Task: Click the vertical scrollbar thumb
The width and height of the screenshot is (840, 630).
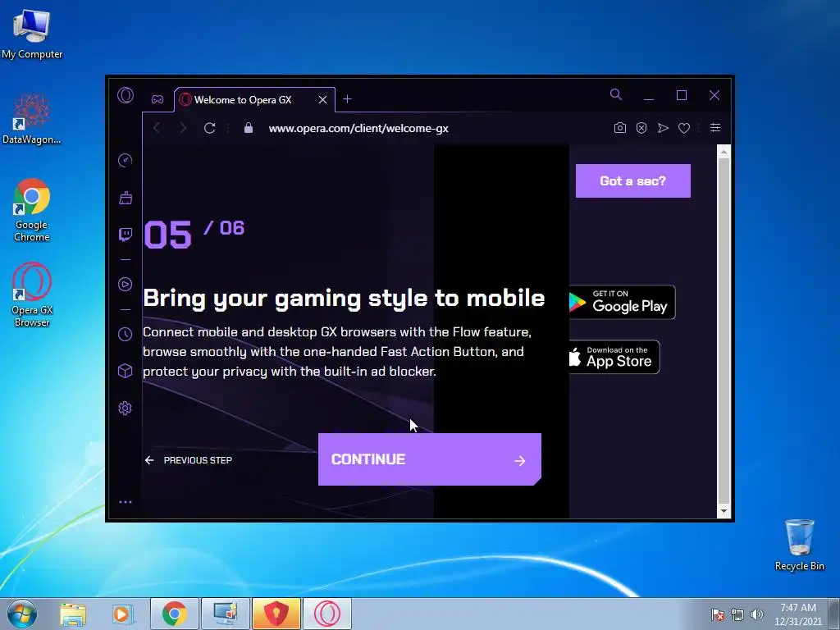Action: 724,331
